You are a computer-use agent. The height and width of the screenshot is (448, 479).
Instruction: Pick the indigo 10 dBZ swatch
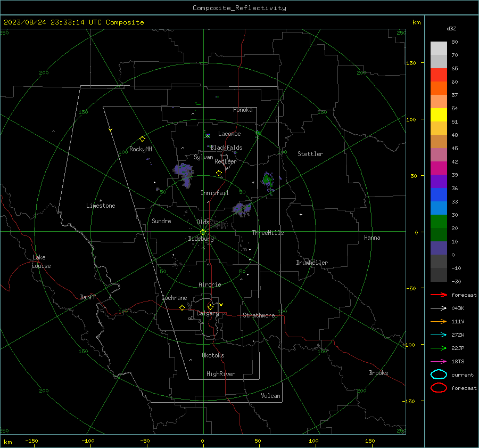tap(439, 248)
